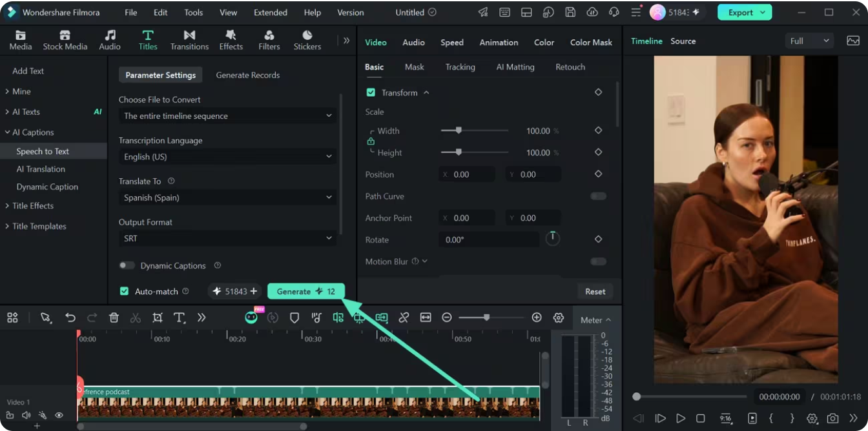Click the Generate button
This screenshot has height=431, width=868.
point(306,292)
